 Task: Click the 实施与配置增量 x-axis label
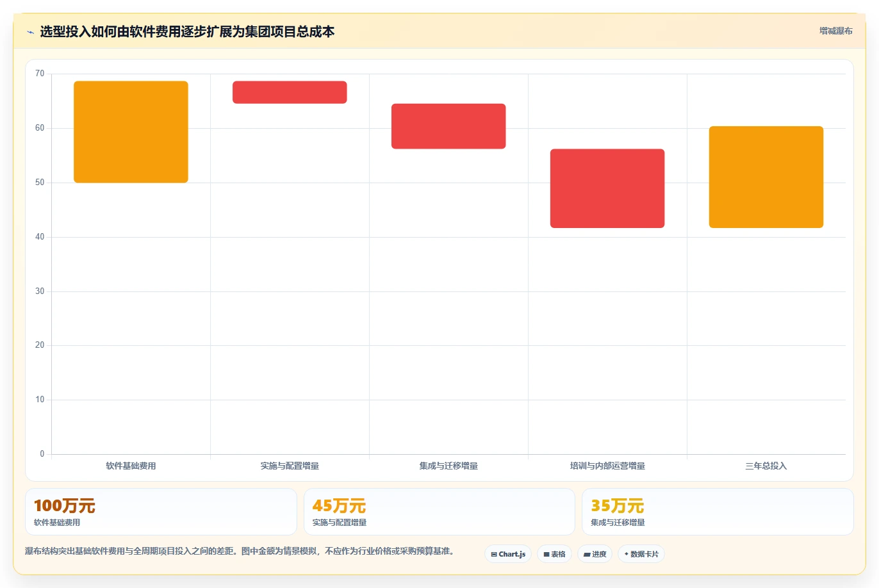(x=290, y=466)
